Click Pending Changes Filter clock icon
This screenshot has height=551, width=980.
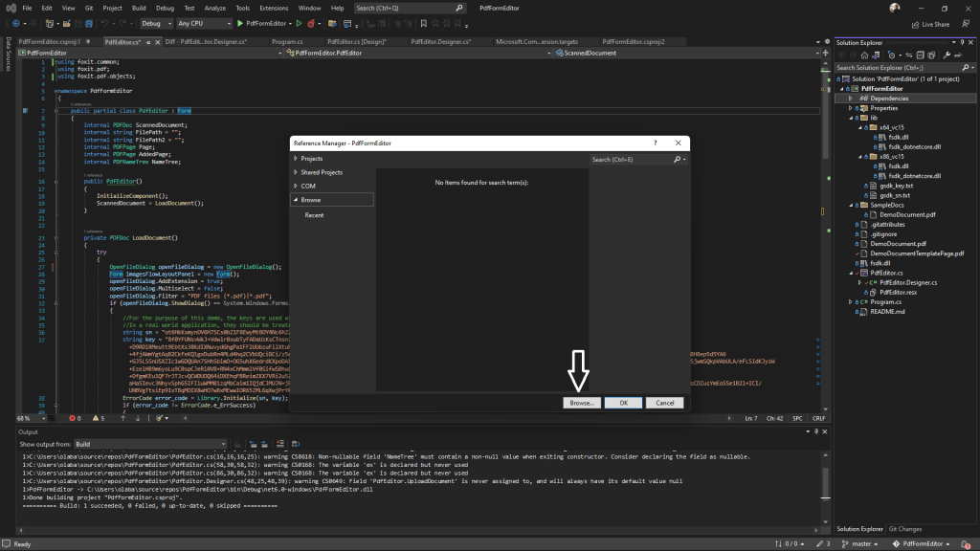click(x=892, y=55)
